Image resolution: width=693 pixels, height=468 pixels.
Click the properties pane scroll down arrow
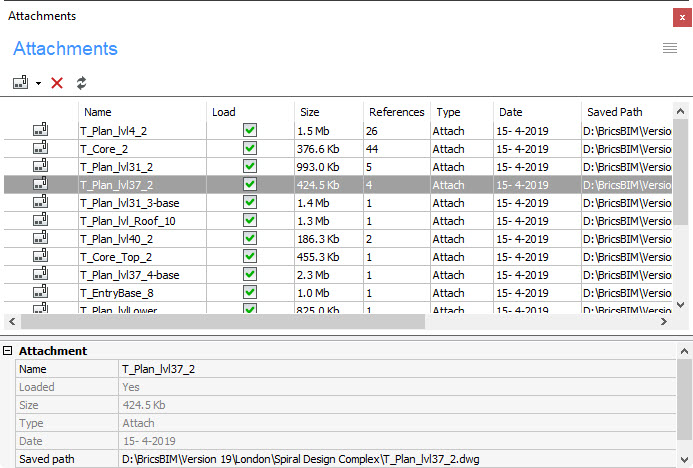click(x=684, y=460)
